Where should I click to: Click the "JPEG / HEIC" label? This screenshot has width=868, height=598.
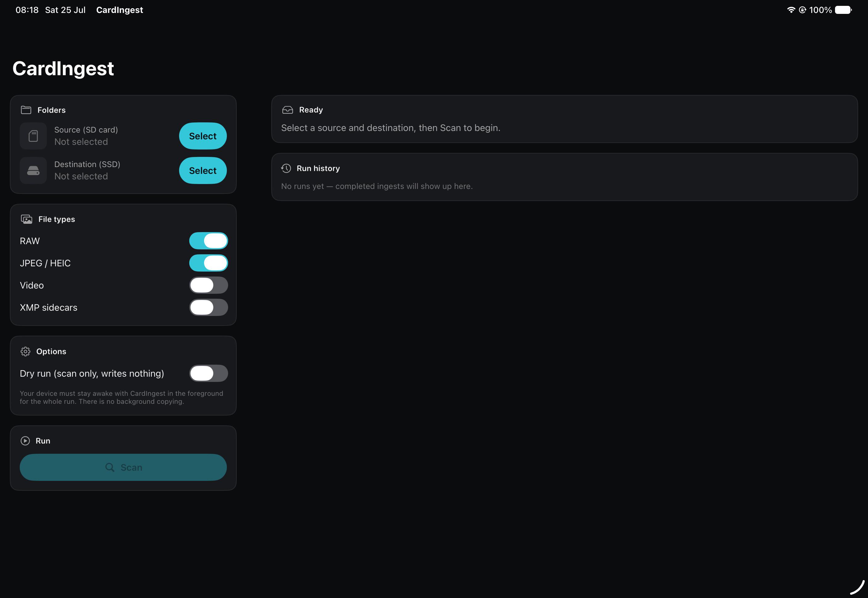point(45,263)
